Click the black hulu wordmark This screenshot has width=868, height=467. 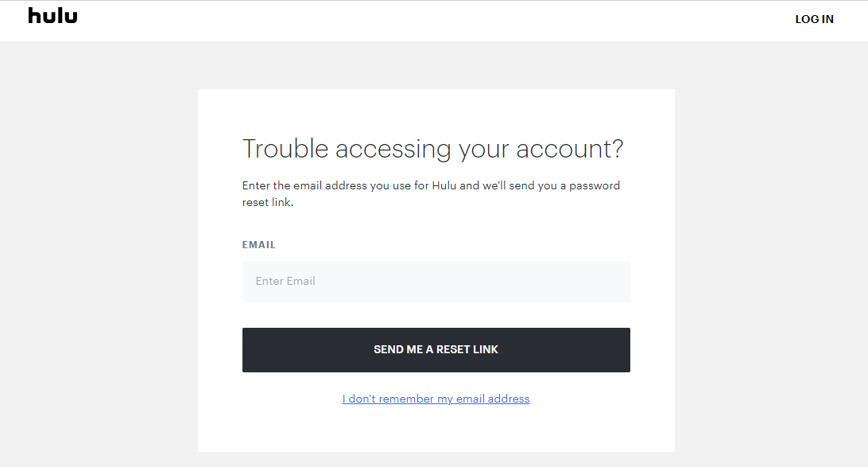pos(53,16)
